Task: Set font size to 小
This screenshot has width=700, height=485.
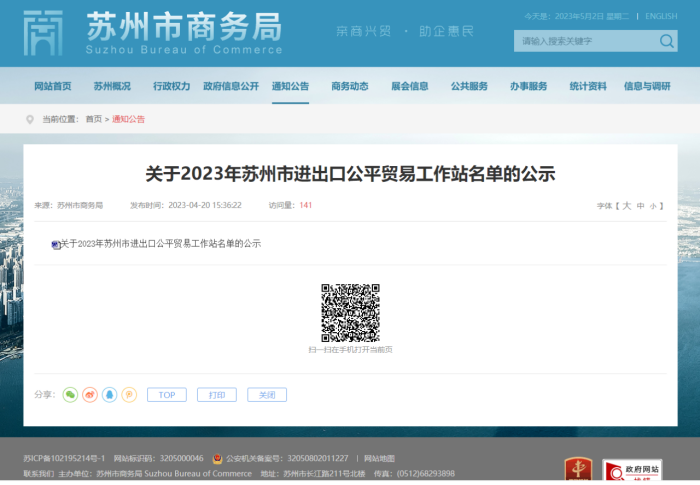Action: point(653,206)
